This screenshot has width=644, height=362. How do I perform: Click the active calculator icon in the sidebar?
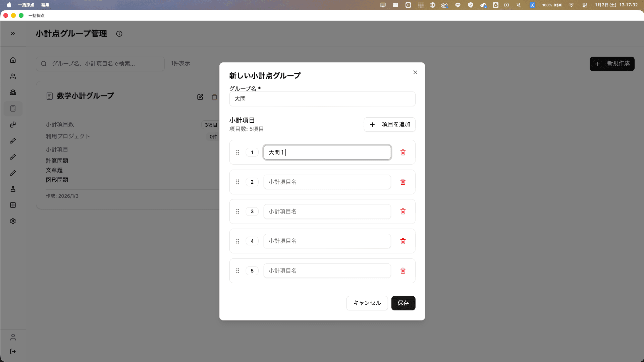tap(13, 108)
